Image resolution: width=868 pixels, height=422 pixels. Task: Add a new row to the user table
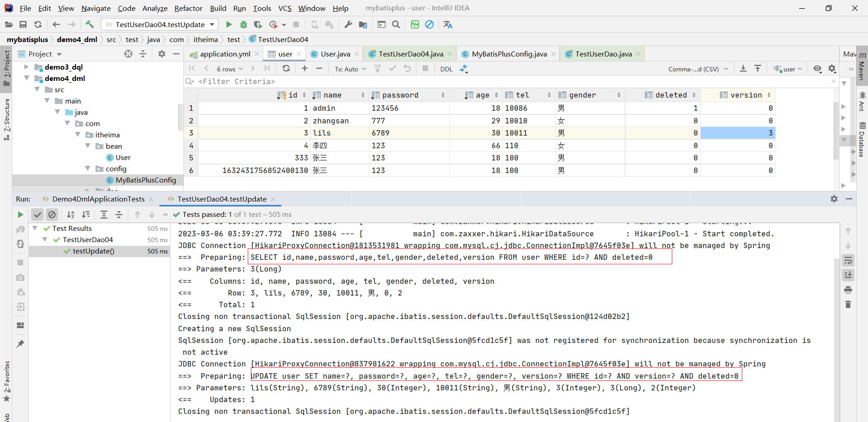coord(305,69)
